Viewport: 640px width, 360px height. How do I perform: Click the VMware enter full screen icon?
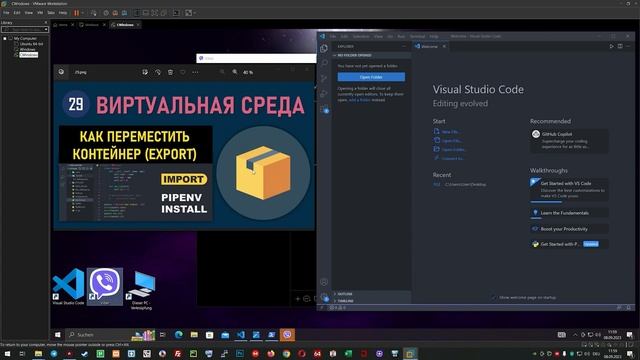(155, 13)
